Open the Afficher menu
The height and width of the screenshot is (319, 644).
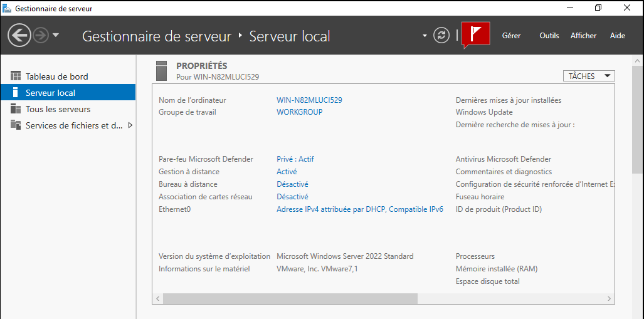tap(583, 36)
